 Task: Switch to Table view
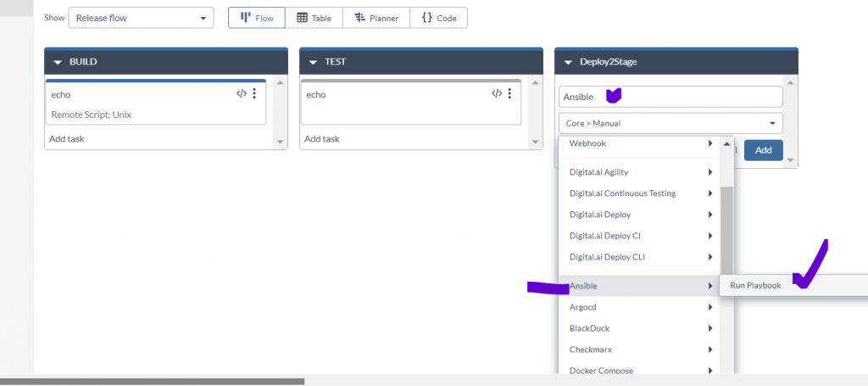point(313,18)
